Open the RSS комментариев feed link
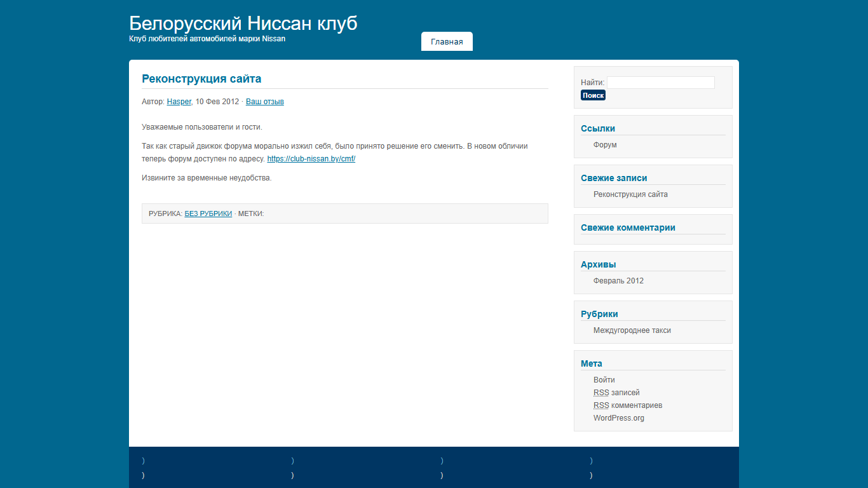 point(628,405)
